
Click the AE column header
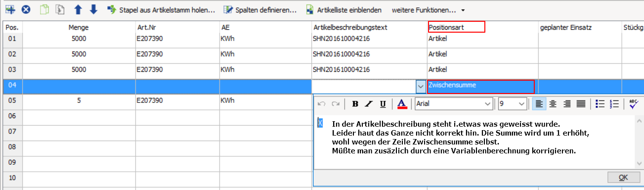click(x=265, y=28)
